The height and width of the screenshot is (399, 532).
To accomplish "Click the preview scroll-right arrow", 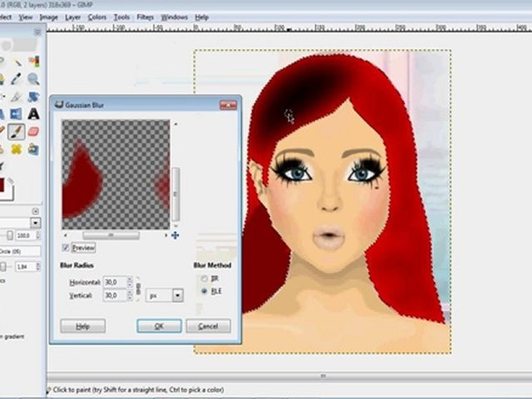I will click(166, 235).
